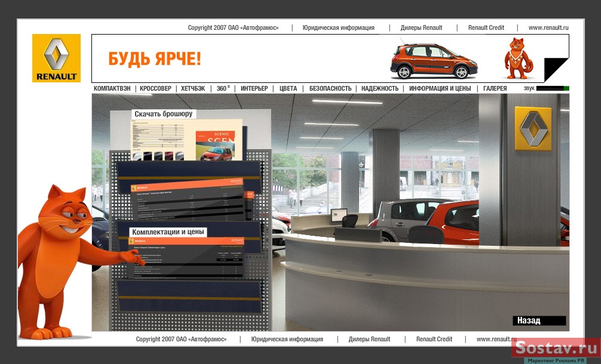Open bottom Renault Credit link
Viewport: 601px width, 364px height.
[434, 339]
